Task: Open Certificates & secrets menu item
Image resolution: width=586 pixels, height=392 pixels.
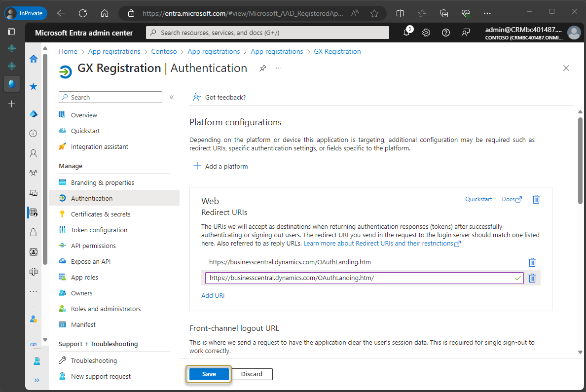Action: point(101,214)
